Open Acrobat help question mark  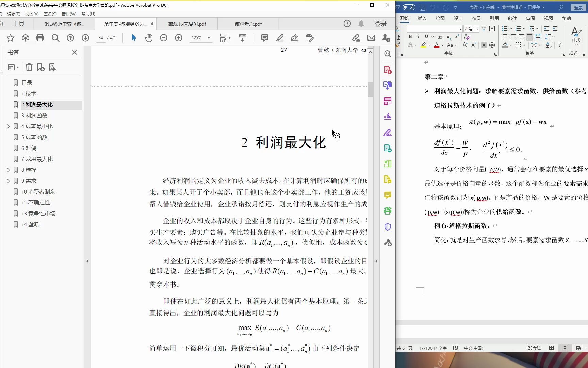point(347,24)
